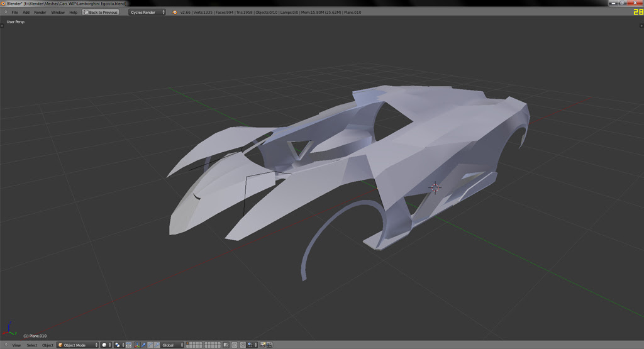Open the File menu
The height and width of the screenshot is (349, 644).
(14, 12)
